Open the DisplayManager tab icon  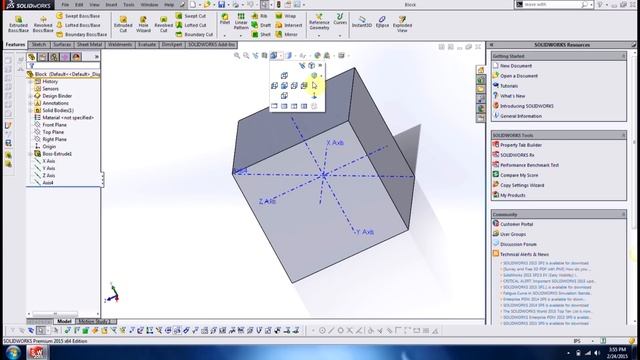76,57
